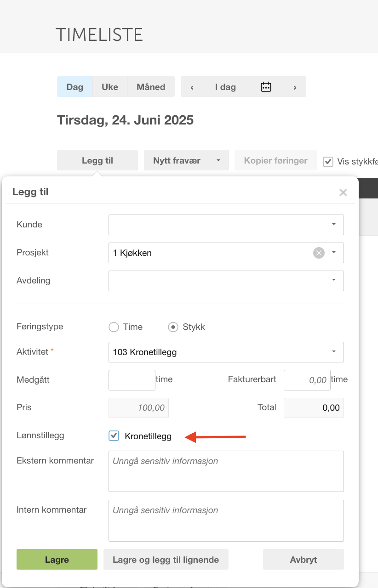Toggle the Vis stykkføringer checkbox
378x588 pixels.
point(328,161)
